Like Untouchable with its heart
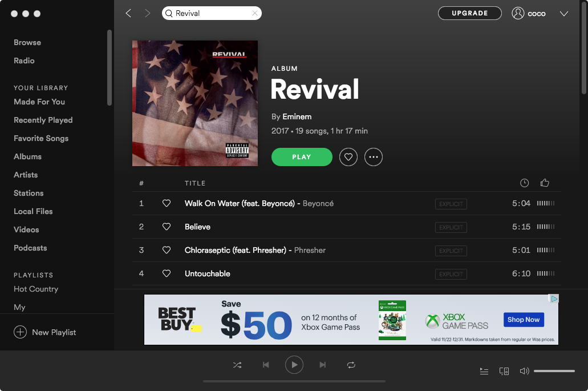 point(167,273)
